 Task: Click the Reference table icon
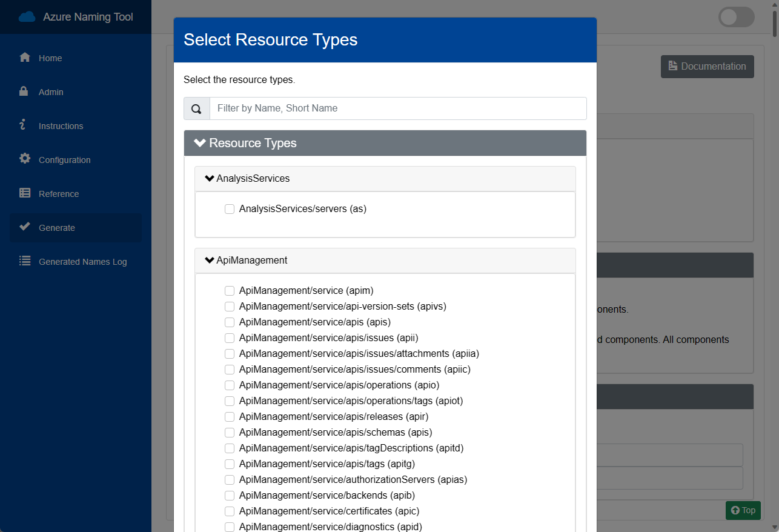pos(25,193)
